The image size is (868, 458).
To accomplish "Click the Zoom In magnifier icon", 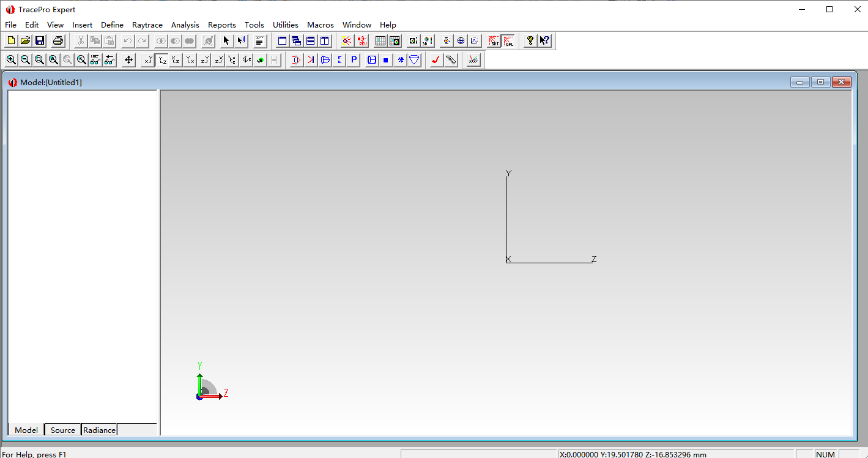I will 11,59.
